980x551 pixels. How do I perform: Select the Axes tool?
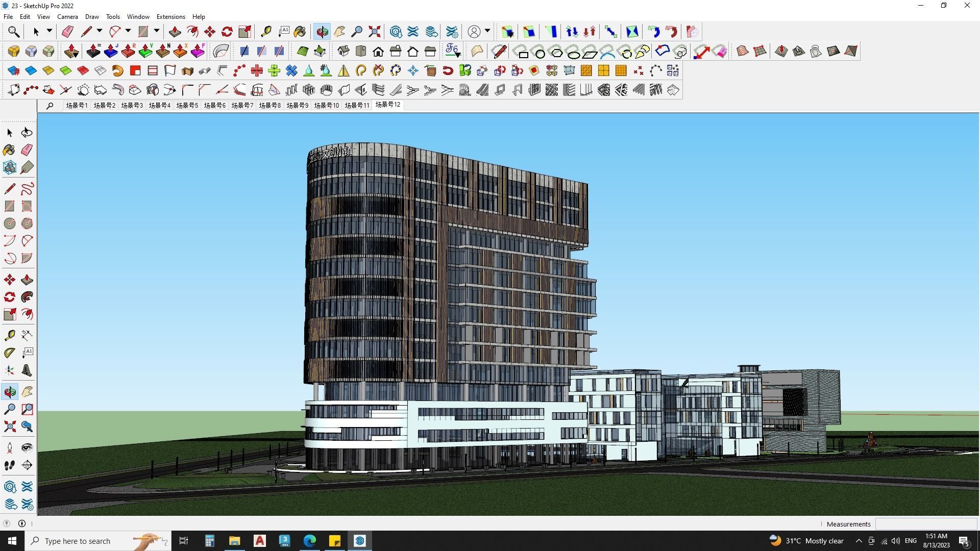9,370
